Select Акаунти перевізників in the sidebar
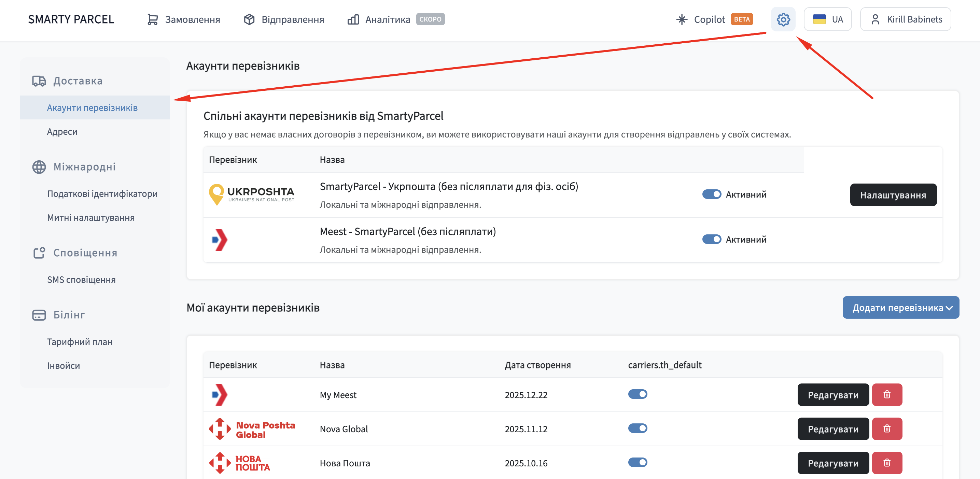This screenshot has height=479, width=980. click(x=95, y=107)
